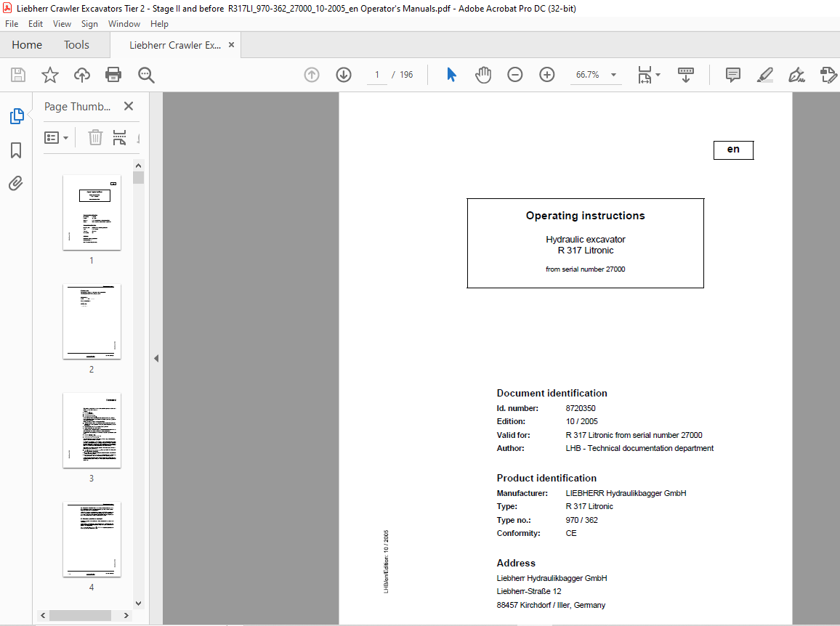Switch to the Tools tab
Viewport: 840px width, 626px height.
tap(76, 45)
